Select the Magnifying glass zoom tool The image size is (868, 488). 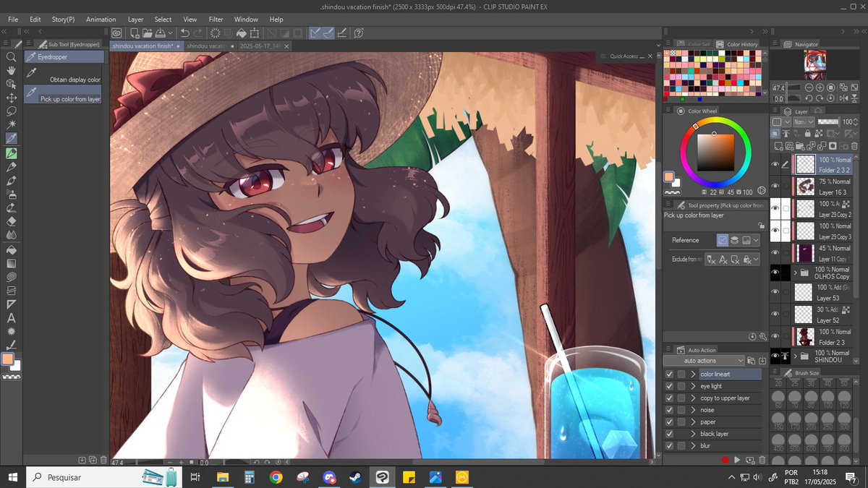[x=11, y=57]
